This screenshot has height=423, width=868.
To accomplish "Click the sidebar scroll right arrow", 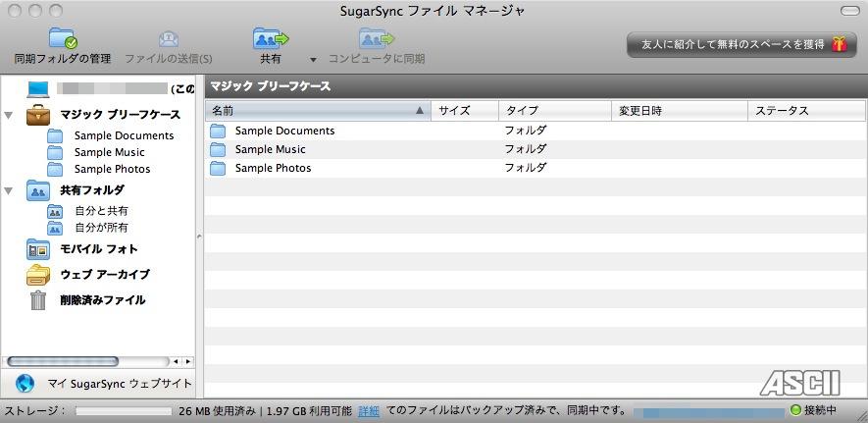I will pyautogui.click(x=187, y=361).
